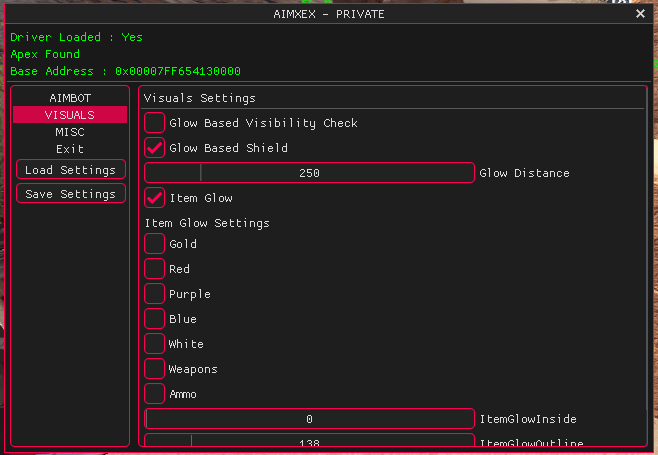
Task: Disable the Glow Based Shield checkbox
Action: 155,148
